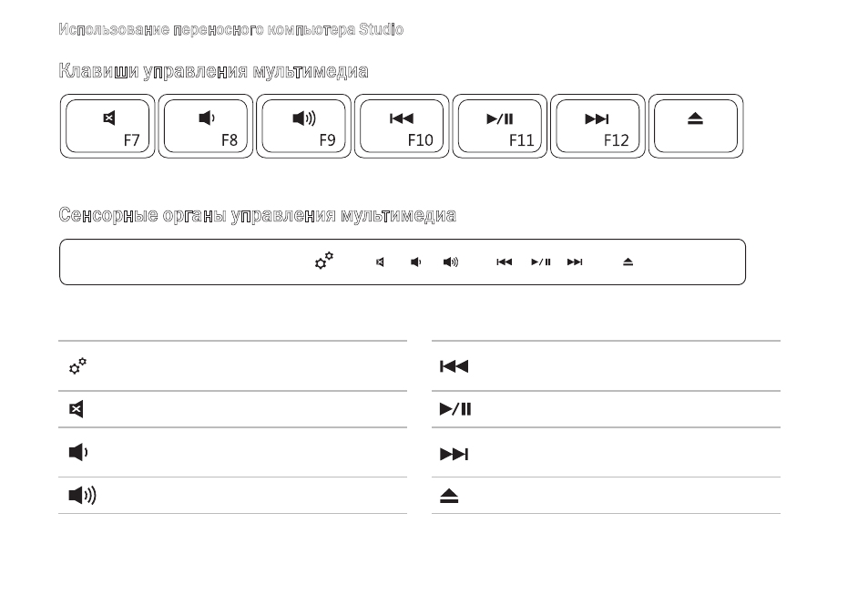Click gears icon in legend table
This screenshot has height=616, width=868.
[77, 366]
